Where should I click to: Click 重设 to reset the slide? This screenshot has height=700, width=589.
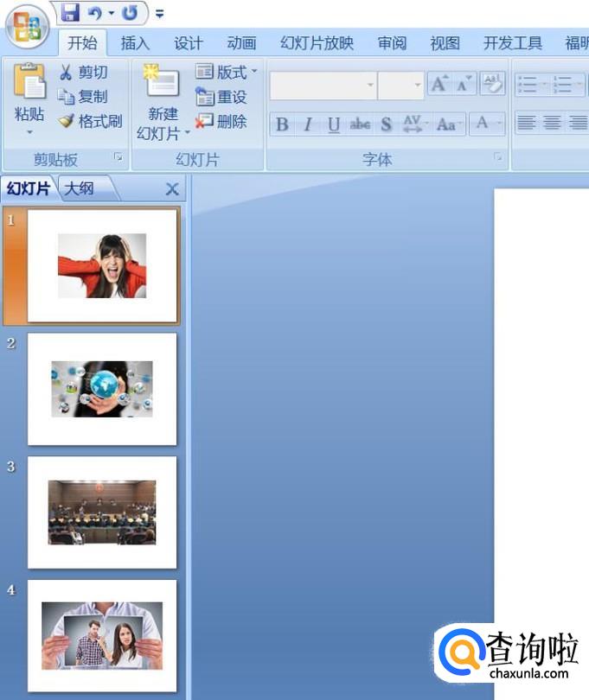tap(221, 97)
